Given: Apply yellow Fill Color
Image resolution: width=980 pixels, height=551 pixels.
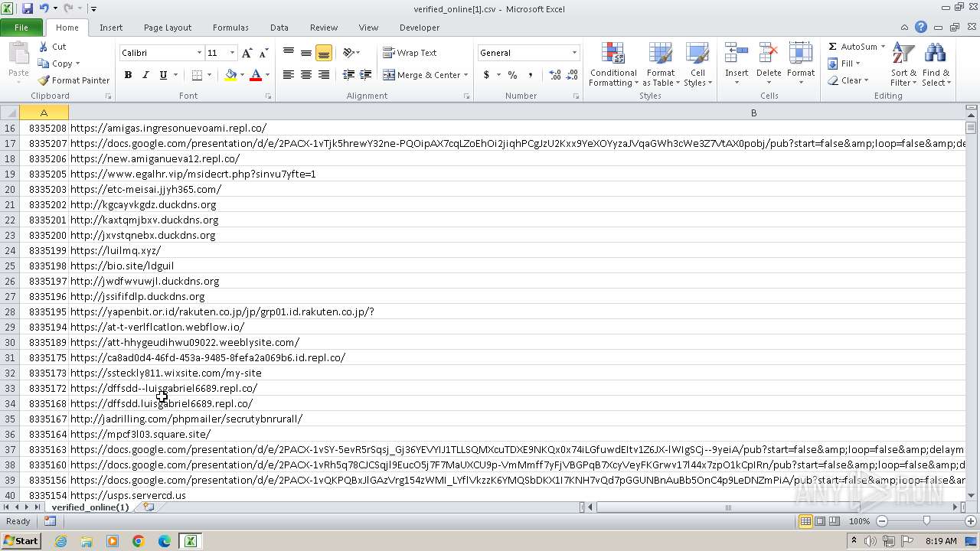Looking at the screenshot, I should (x=230, y=75).
